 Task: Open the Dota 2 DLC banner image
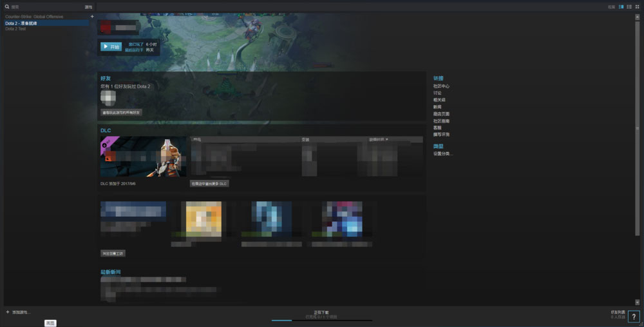tap(144, 157)
